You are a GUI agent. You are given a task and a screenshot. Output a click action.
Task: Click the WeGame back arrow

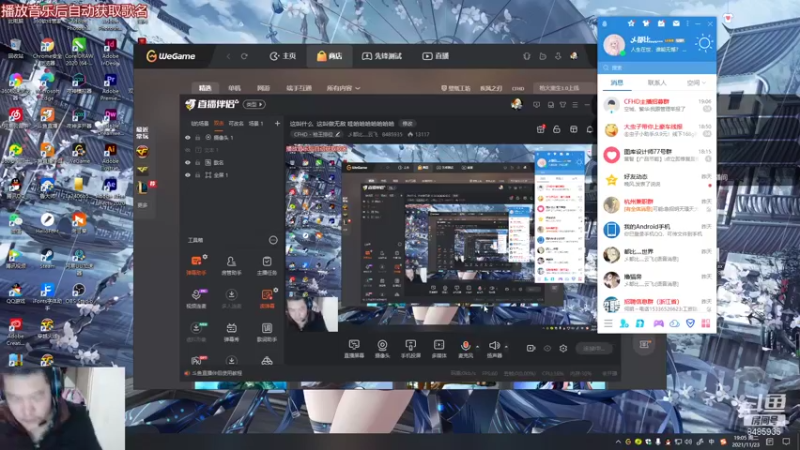[x=229, y=56]
